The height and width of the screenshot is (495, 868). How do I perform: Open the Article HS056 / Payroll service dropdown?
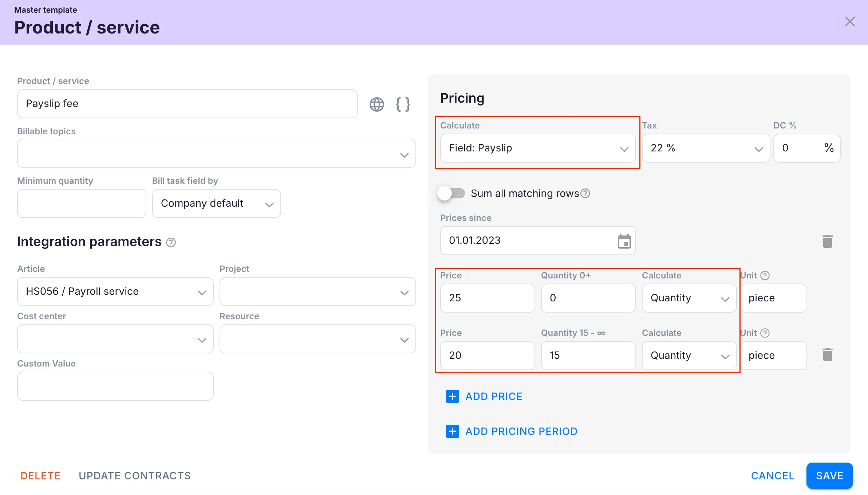[x=115, y=292]
